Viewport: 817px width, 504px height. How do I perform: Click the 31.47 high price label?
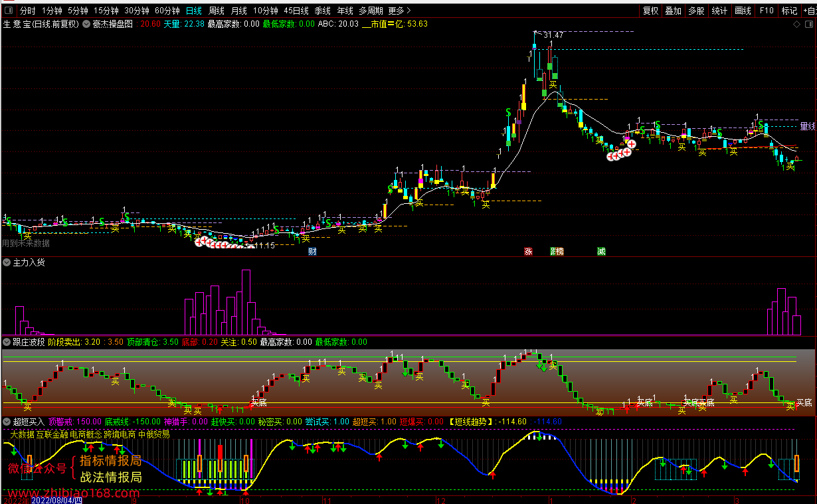coord(553,35)
